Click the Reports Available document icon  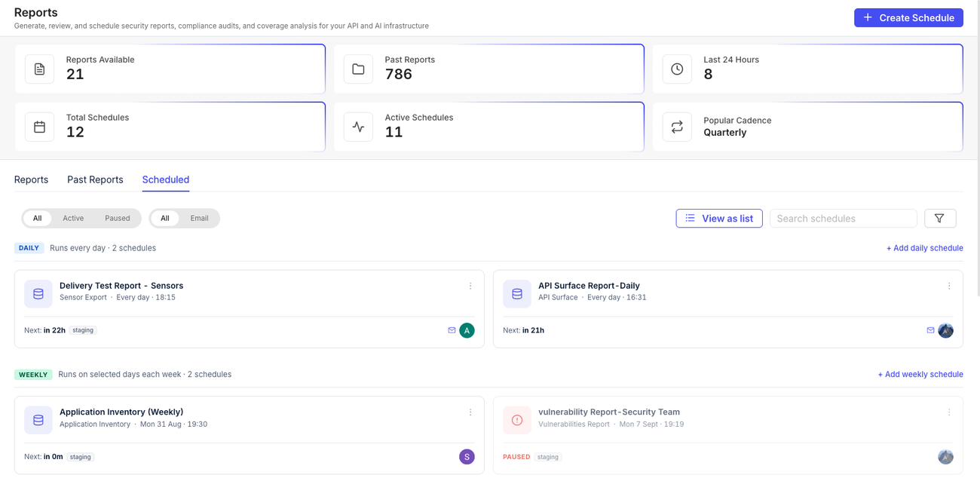point(39,69)
